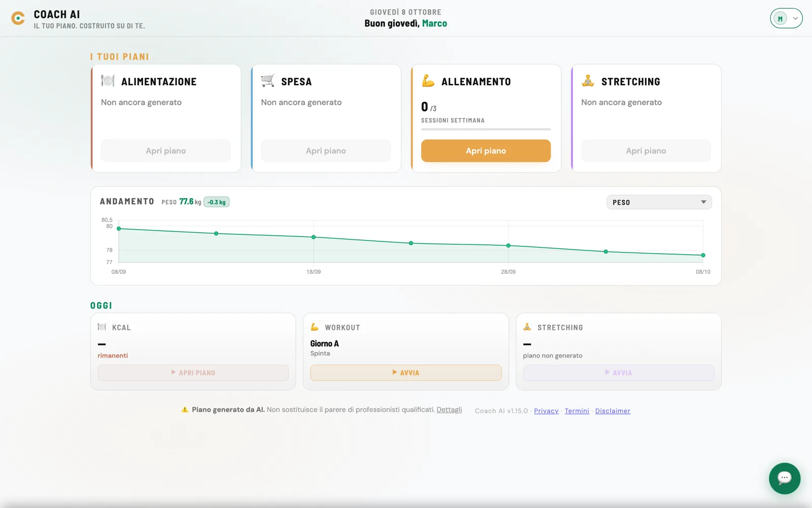This screenshot has height=508, width=812.
Task: Select the 18/09 weight data point
Action: pyautogui.click(x=314, y=237)
